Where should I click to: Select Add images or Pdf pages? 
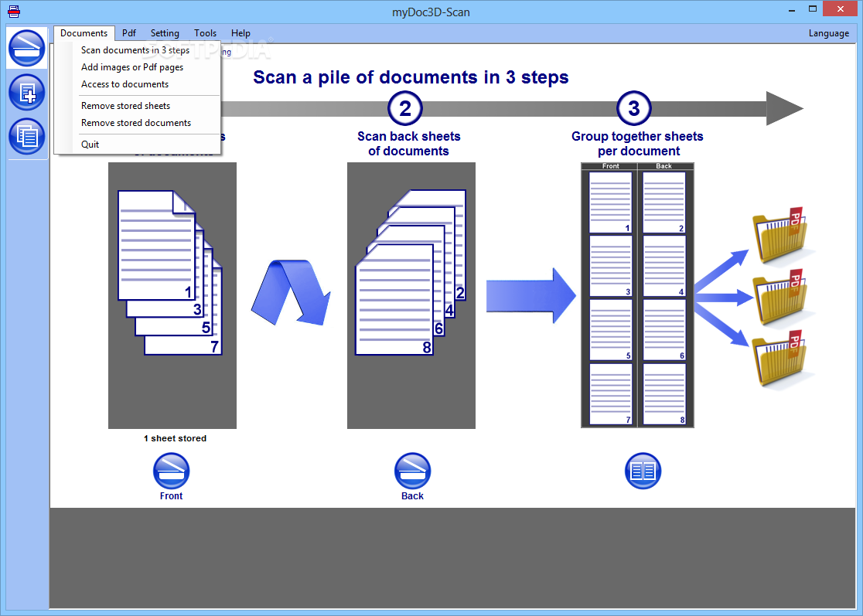click(133, 67)
